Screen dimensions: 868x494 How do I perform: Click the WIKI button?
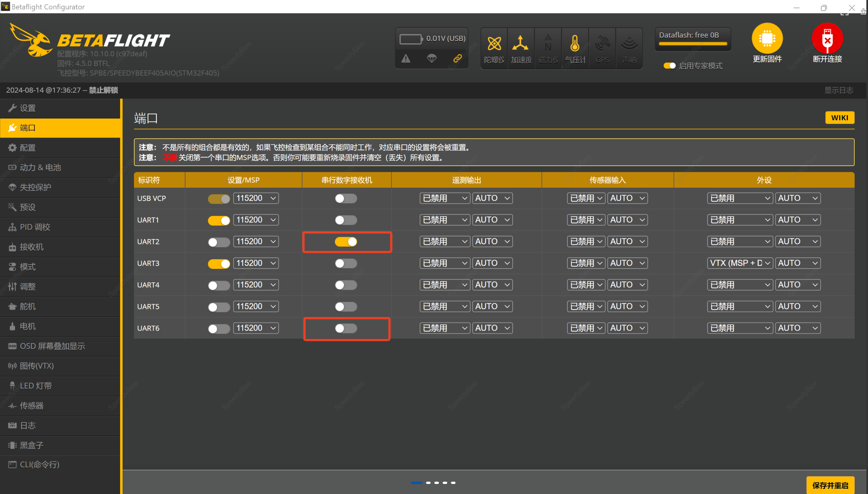(840, 118)
